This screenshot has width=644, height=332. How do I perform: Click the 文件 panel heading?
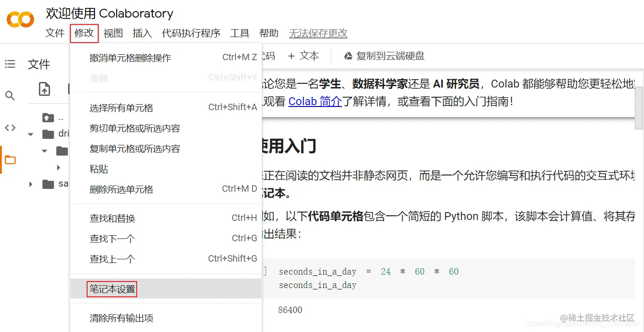click(39, 64)
